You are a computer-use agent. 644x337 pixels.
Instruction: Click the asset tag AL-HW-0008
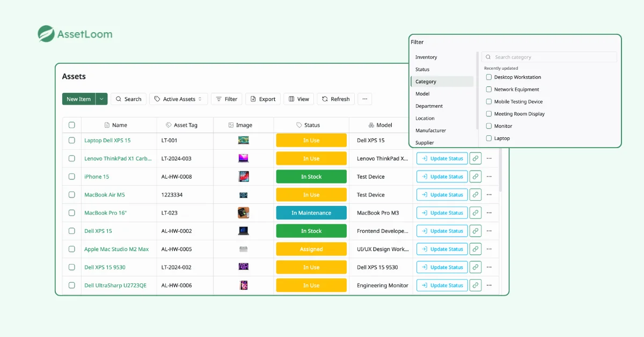click(177, 177)
